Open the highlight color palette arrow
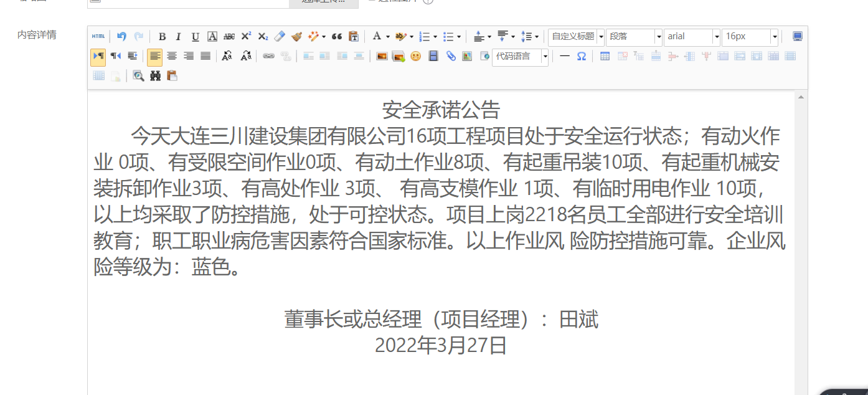The image size is (868, 395). pos(411,37)
